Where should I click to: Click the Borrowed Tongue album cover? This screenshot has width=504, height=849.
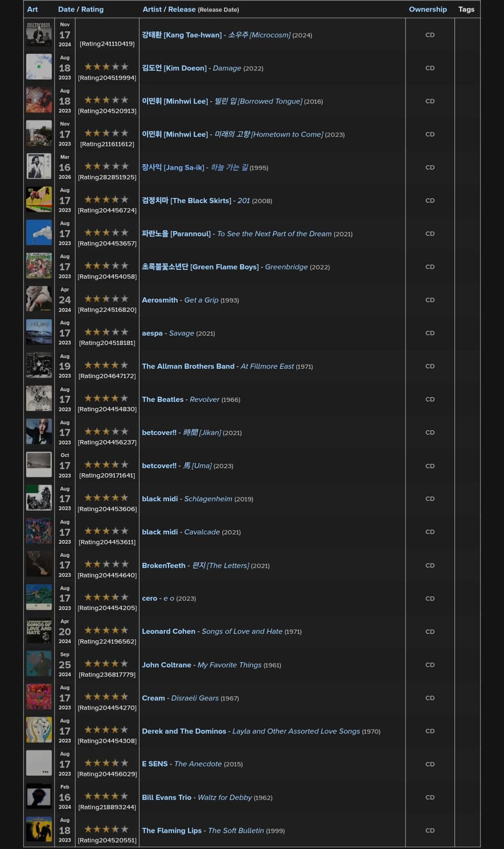tap(39, 100)
